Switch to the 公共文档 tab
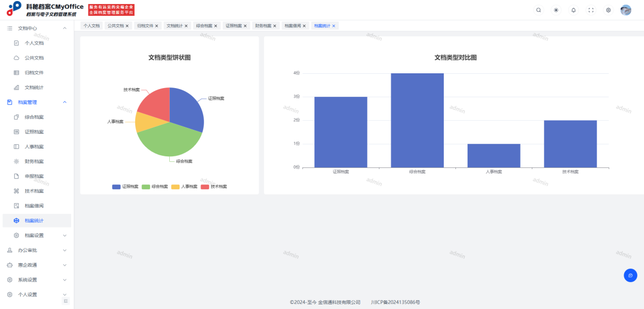This screenshot has width=644, height=309. tap(115, 25)
